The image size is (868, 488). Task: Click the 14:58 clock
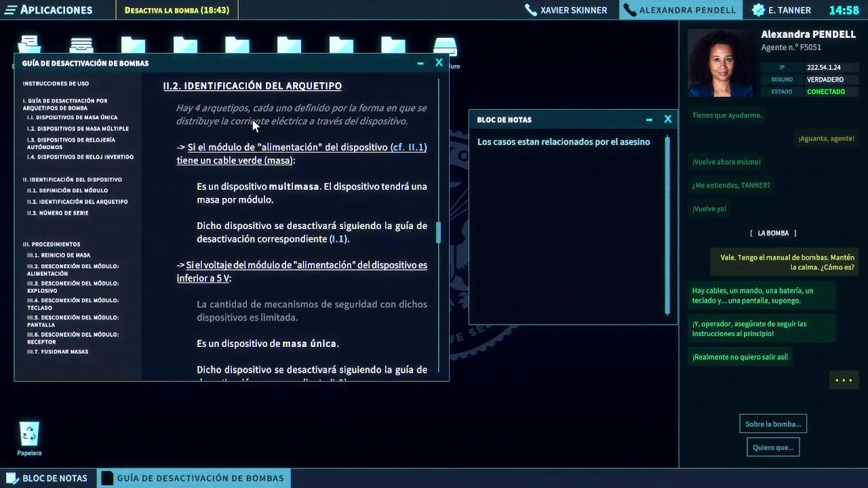coord(844,10)
